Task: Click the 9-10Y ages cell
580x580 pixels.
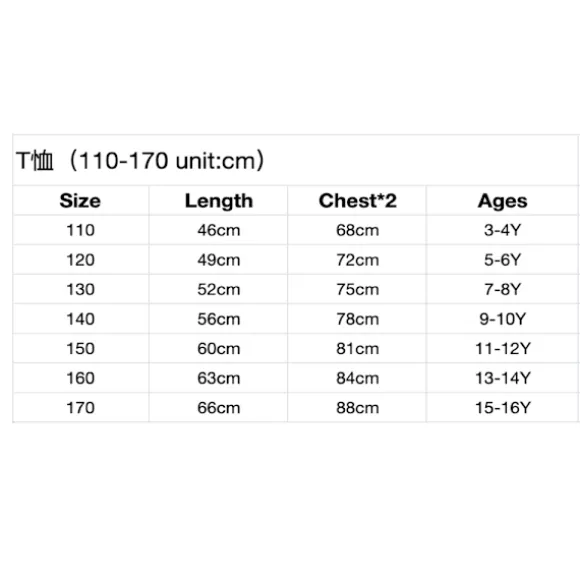Action: (502, 319)
